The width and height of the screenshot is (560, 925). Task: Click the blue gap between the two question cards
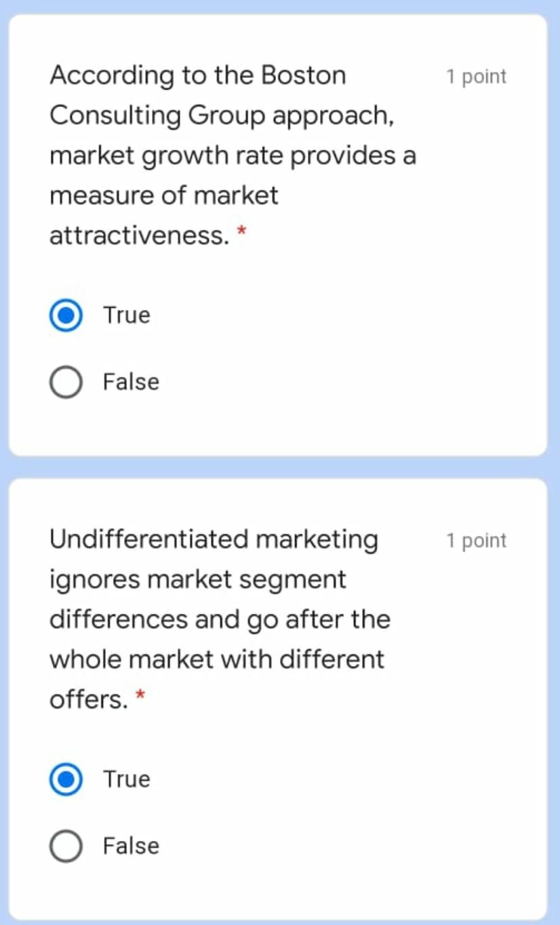click(x=280, y=467)
